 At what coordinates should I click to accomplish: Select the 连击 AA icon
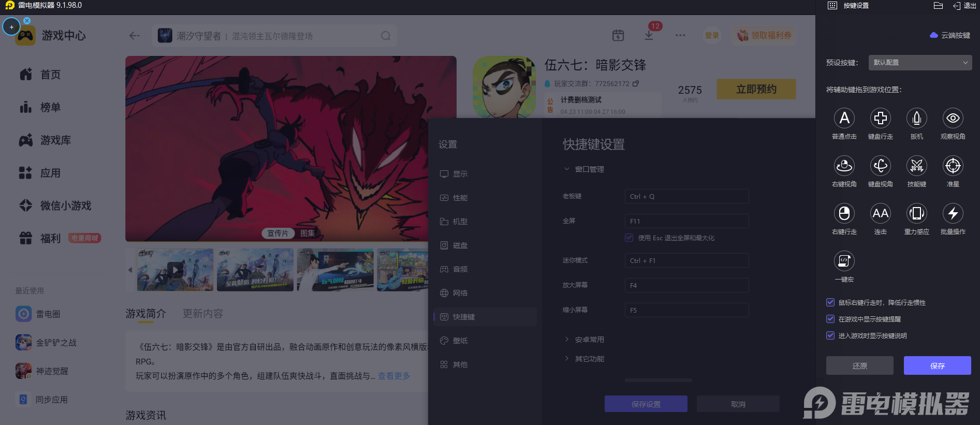[881, 213]
